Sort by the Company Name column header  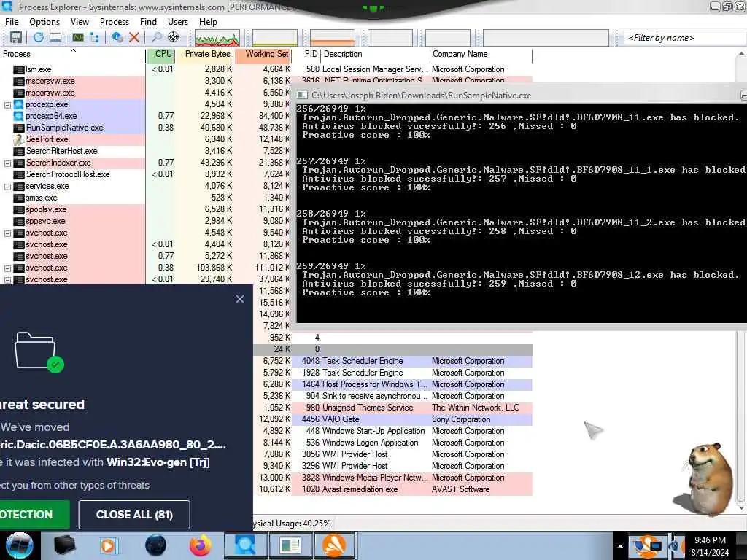pyautogui.click(x=481, y=54)
